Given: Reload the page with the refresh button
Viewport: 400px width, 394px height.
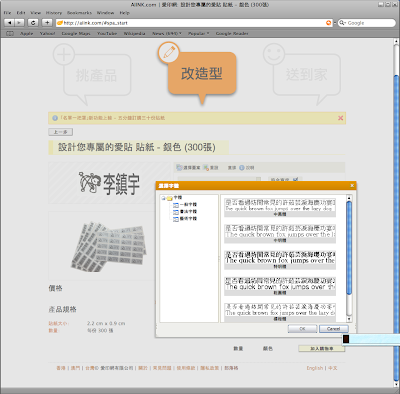Looking at the screenshot, I should coord(33,23).
